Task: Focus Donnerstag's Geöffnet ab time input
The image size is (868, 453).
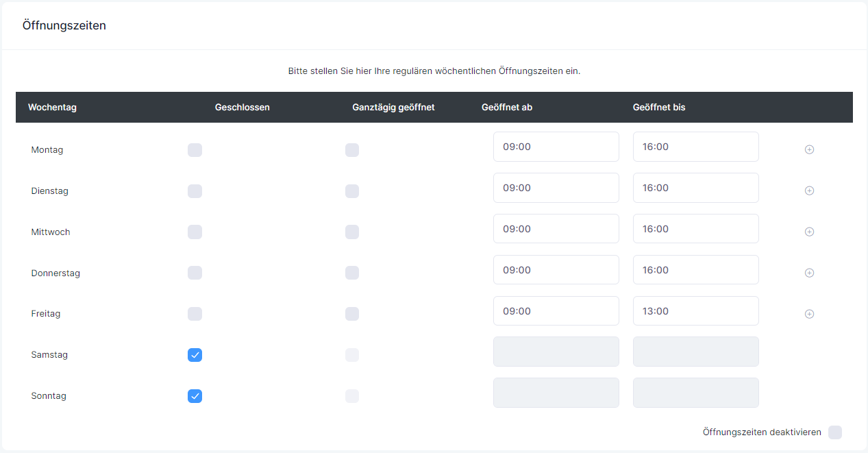Action: pyautogui.click(x=556, y=270)
